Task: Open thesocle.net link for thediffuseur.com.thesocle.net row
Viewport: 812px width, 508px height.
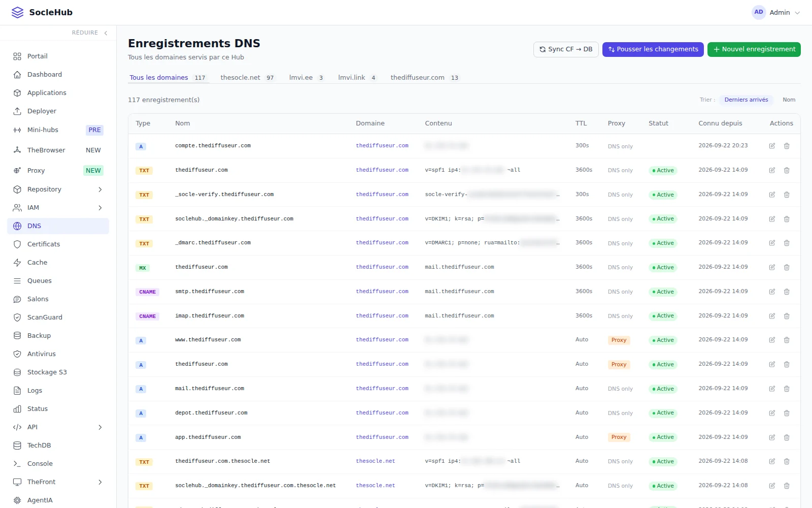Action: [376, 461]
